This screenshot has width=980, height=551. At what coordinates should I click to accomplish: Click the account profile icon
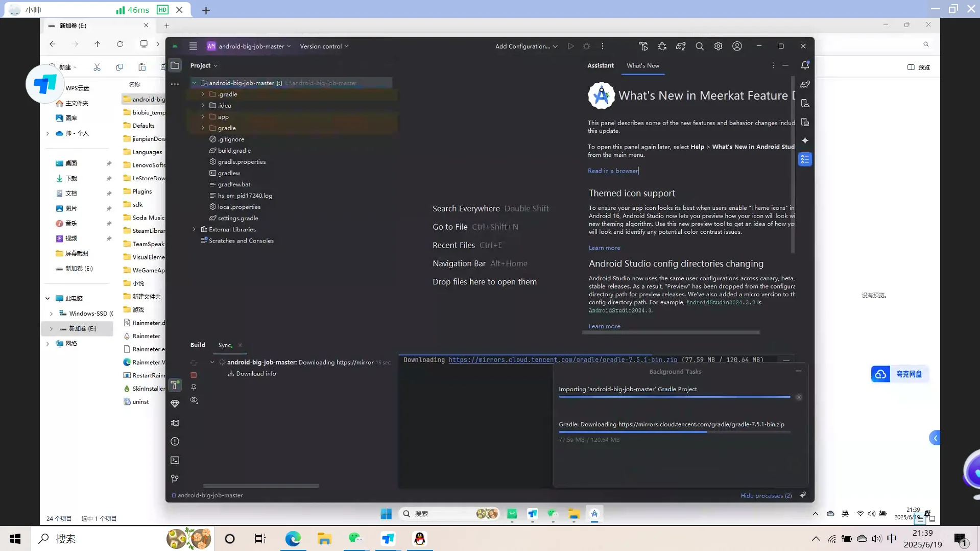click(x=737, y=46)
